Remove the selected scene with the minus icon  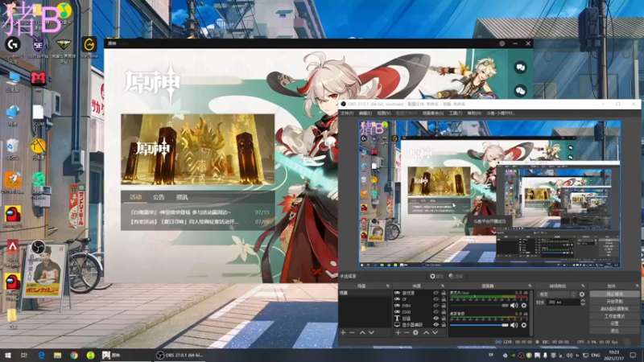[352, 332]
